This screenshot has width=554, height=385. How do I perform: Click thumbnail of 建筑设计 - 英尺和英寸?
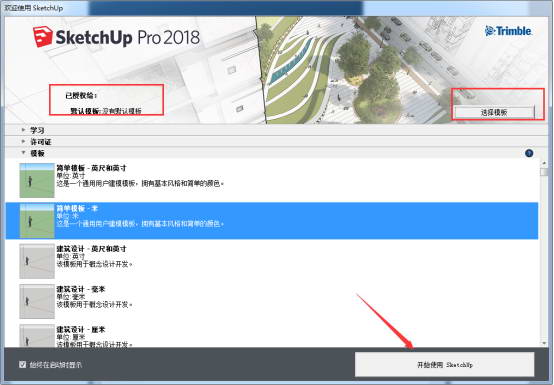pyautogui.click(x=37, y=261)
